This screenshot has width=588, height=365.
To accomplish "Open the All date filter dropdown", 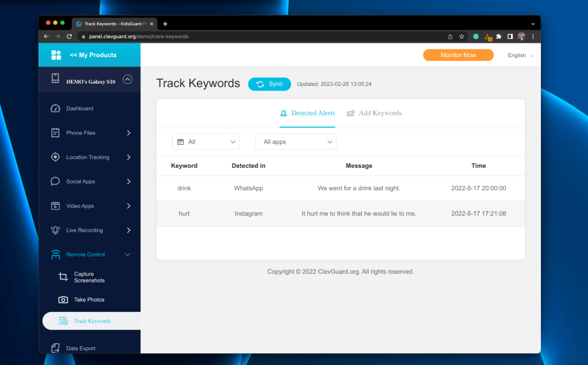I will (206, 142).
